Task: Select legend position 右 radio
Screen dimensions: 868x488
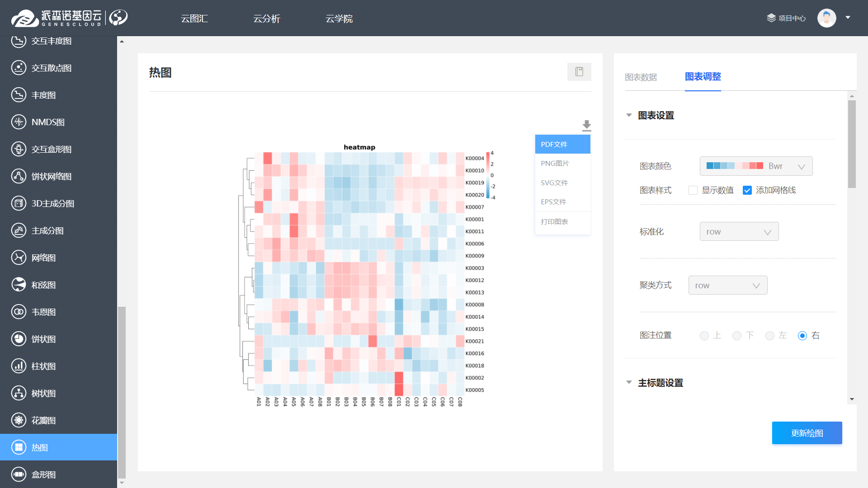Action: (x=802, y=336)
